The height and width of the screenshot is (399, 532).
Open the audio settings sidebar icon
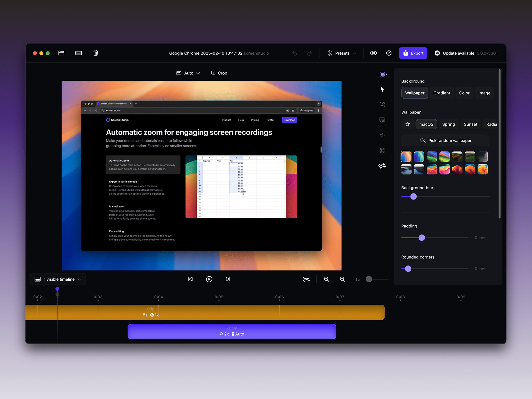[x=382, y=135]
